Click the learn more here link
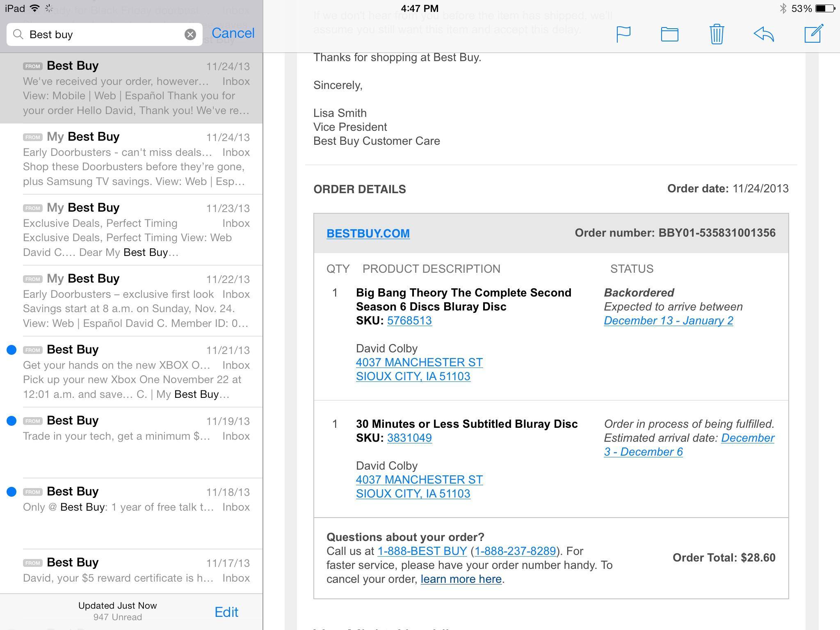 pyautogui.click(x=461, y=579)
